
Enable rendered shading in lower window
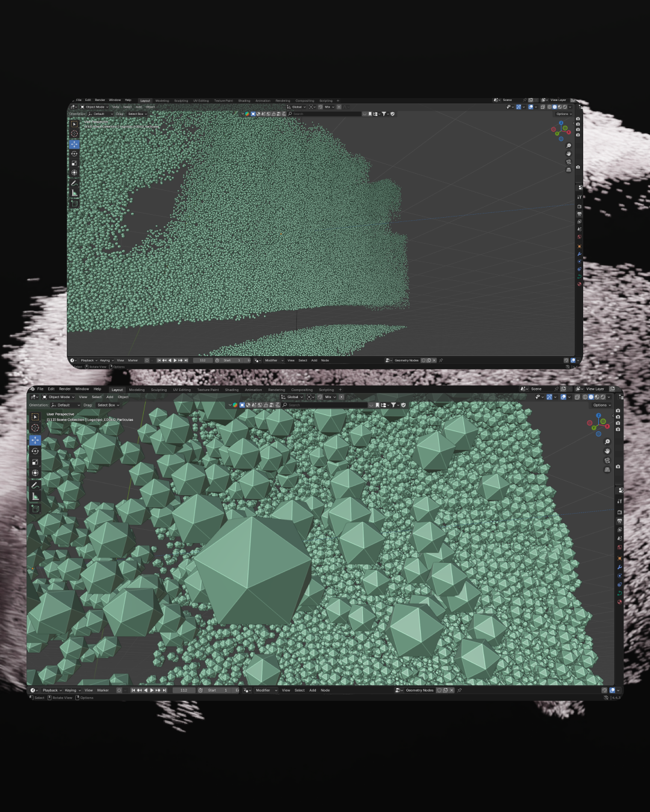click(x=602, y=397)
